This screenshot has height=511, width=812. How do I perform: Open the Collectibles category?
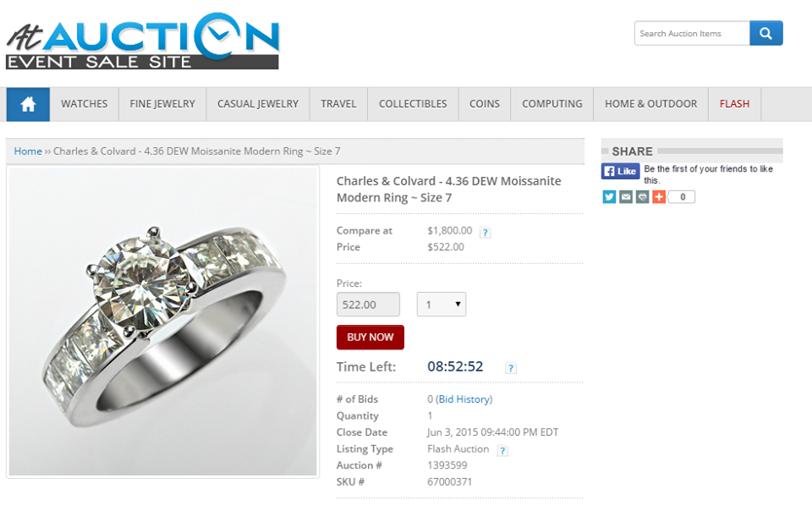point(413,104)
